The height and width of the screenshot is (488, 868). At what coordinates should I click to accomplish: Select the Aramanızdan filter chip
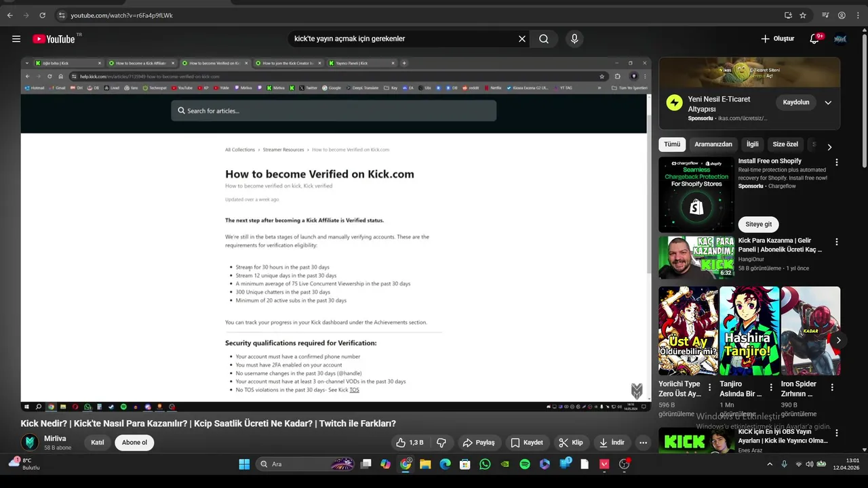pyautogui.click(x=713, y=144)
